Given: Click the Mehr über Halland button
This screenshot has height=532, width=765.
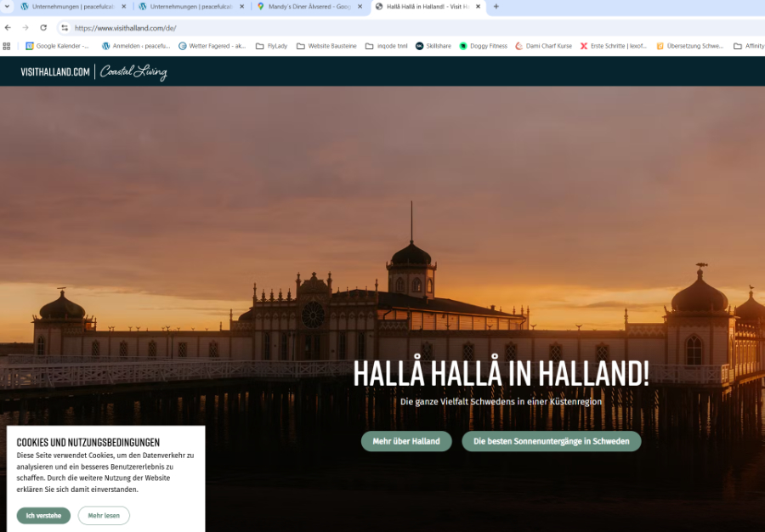Looking at the screenshot, I should point(406,441).
